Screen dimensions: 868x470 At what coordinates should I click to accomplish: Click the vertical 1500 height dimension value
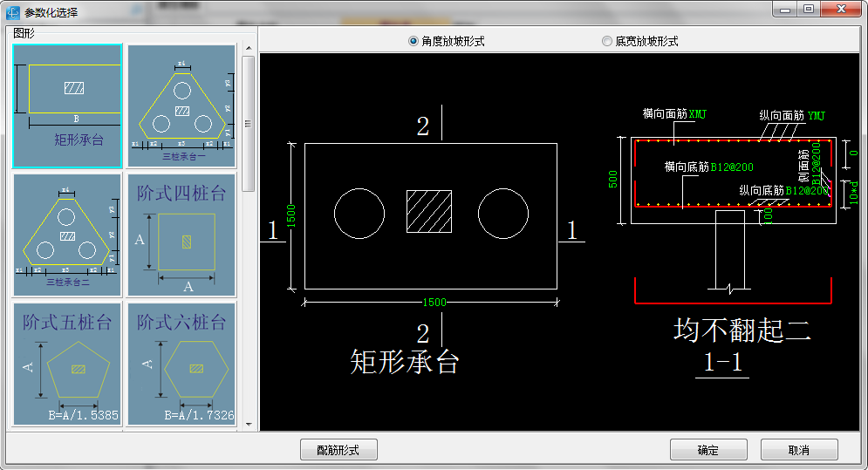291,216
